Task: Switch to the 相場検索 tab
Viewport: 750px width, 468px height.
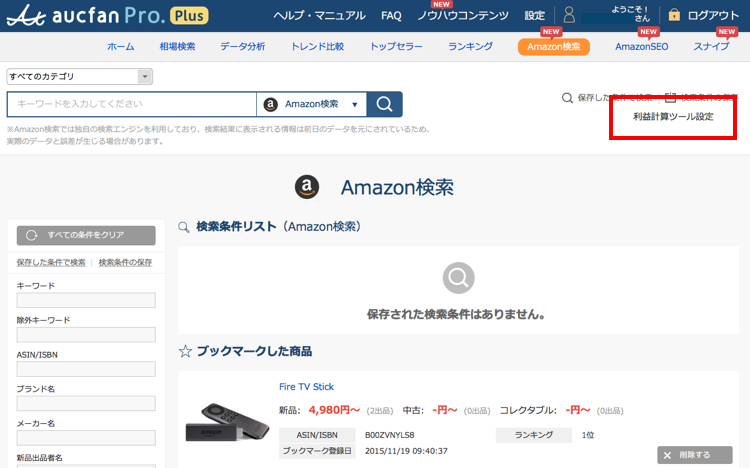Action: pos(177,47)
